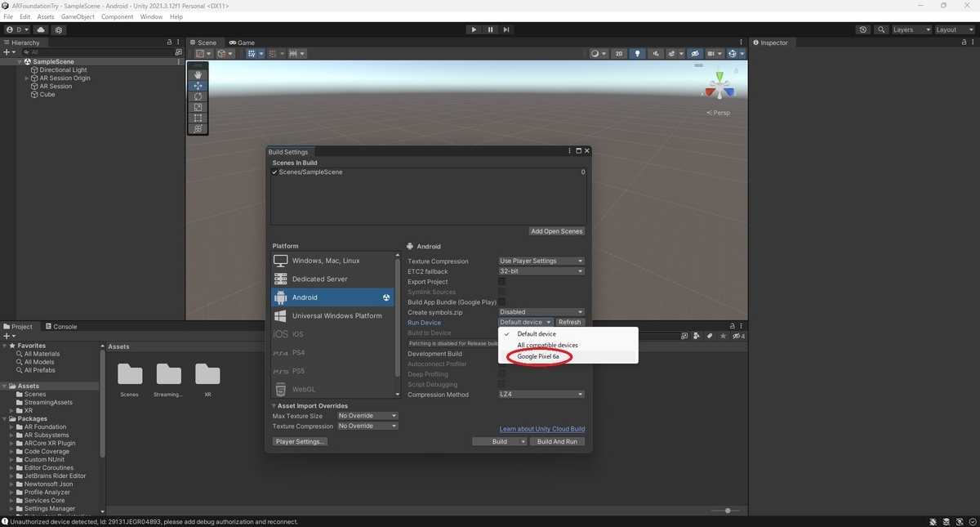Switch to the Game tab
The height and width of the screenshot is (527, 980).
[242, 42]
